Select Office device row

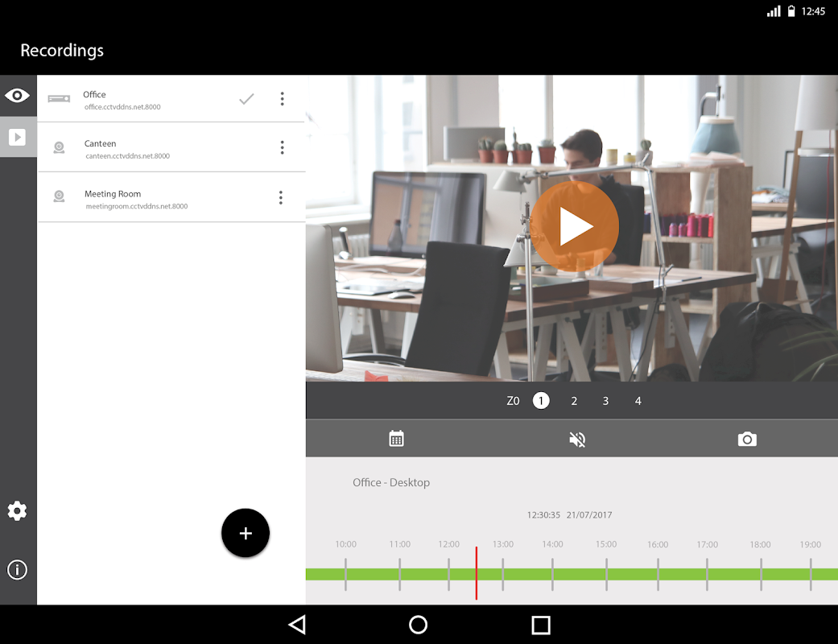pyautogui.click(x=171, y=98)
